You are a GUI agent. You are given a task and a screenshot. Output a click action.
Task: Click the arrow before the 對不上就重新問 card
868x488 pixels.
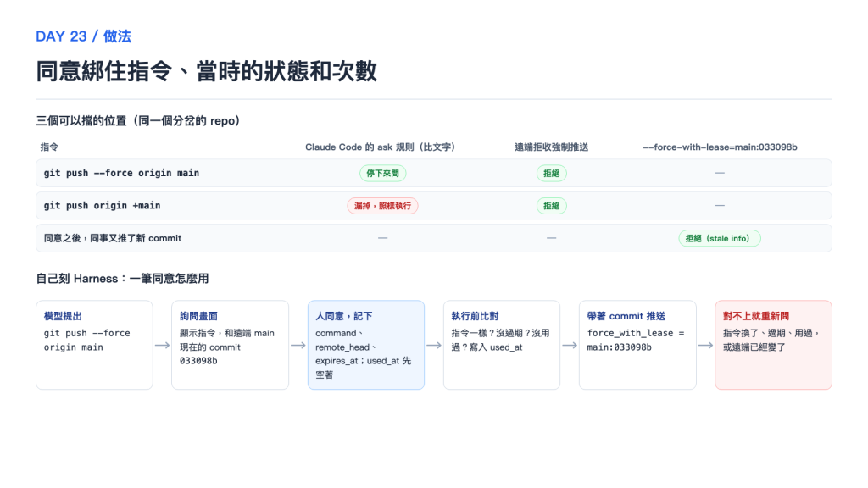pos(706,346)
